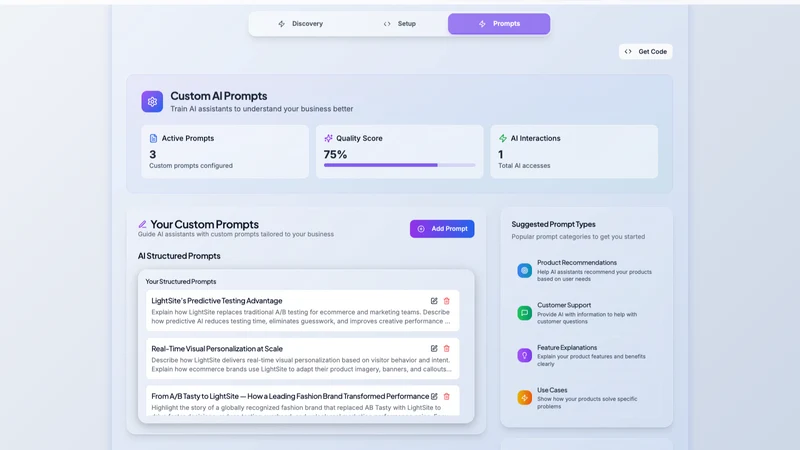Edit the From A/B Tasty to LightSite prompt
Screen dimensions: 800x450
(434, 396)
